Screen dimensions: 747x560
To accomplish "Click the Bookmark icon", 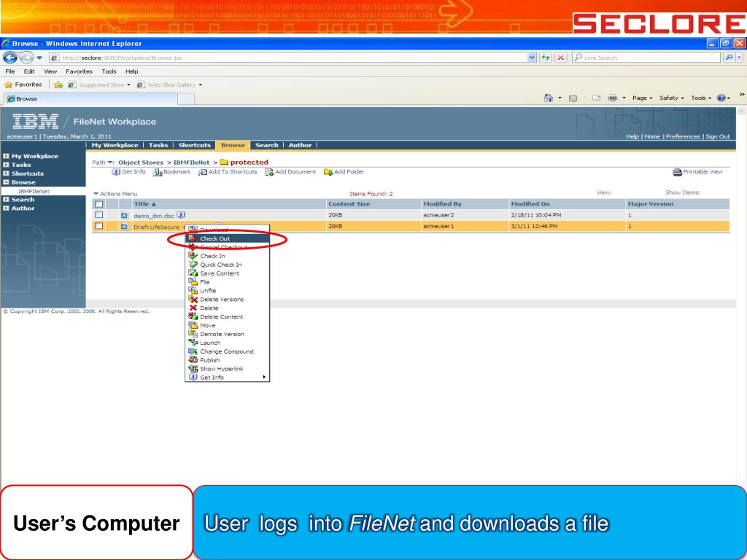I will [158, 172].
